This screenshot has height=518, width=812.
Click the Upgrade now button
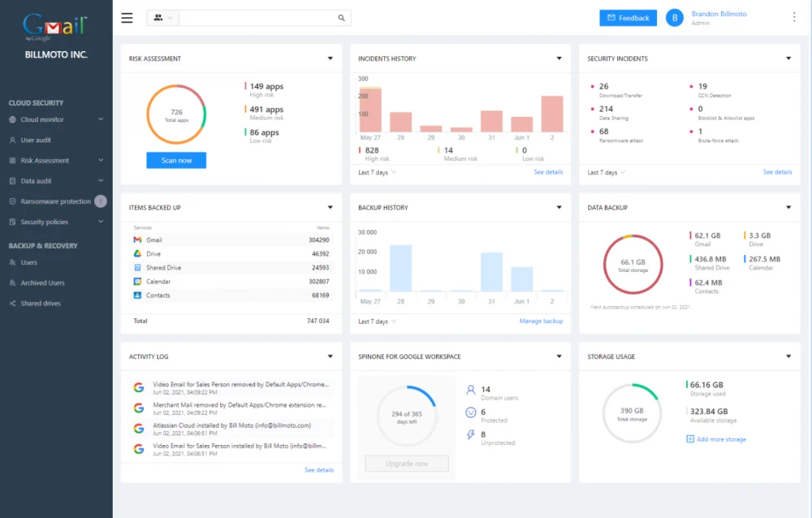click(407, 464)
